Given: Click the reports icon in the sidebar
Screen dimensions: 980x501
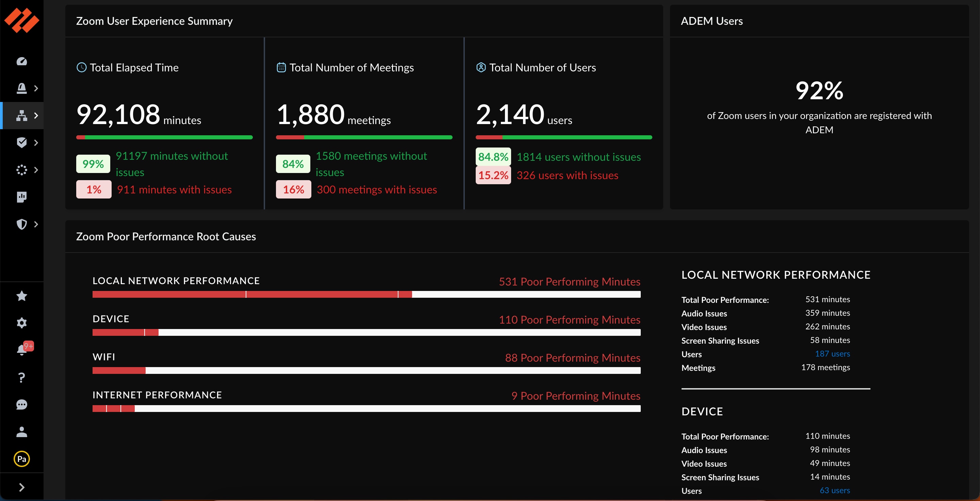Looking at the screenshot, I should [22, 197].
